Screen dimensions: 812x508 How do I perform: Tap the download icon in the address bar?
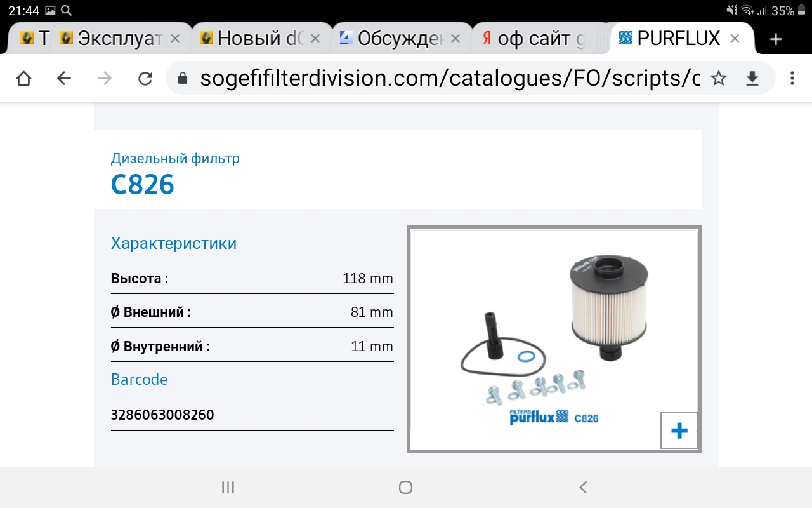click(752, 78)
